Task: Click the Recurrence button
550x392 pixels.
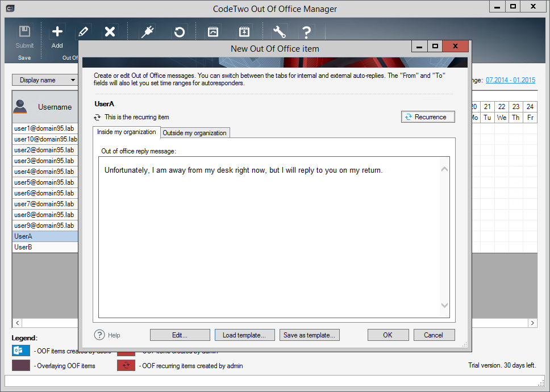Action: 428,117
